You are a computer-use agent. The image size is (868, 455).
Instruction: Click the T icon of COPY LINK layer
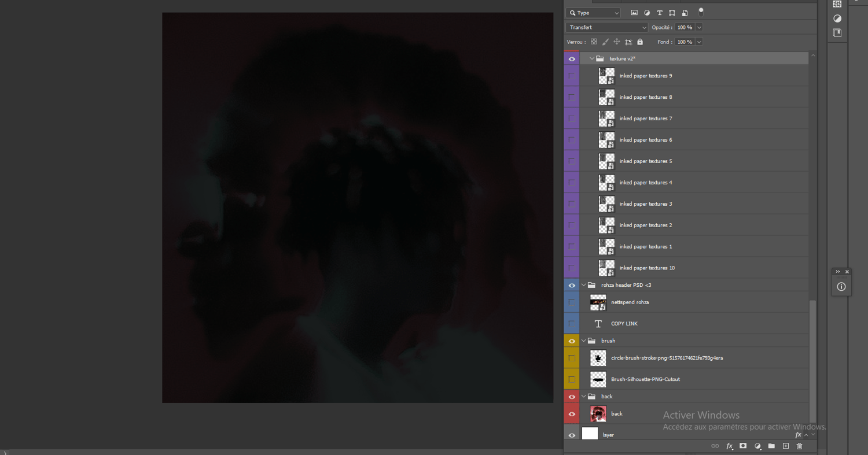598,324
